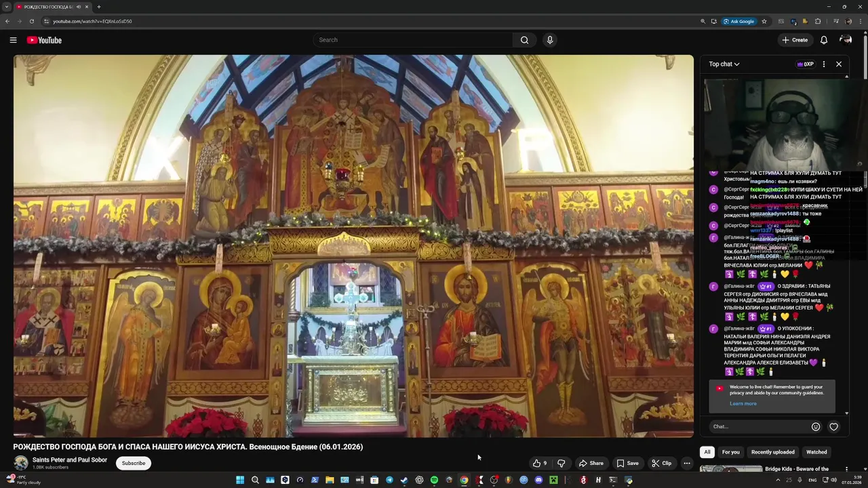Viewport: 868px width, 488px height.
Task: Start voice search with the microphone
Action: point(550,40)
